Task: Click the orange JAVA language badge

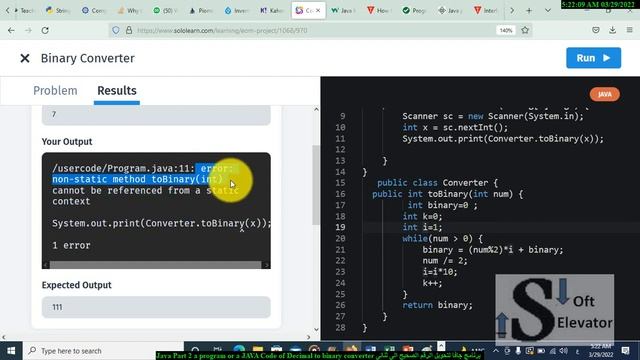Action: [x=604, y=94]
